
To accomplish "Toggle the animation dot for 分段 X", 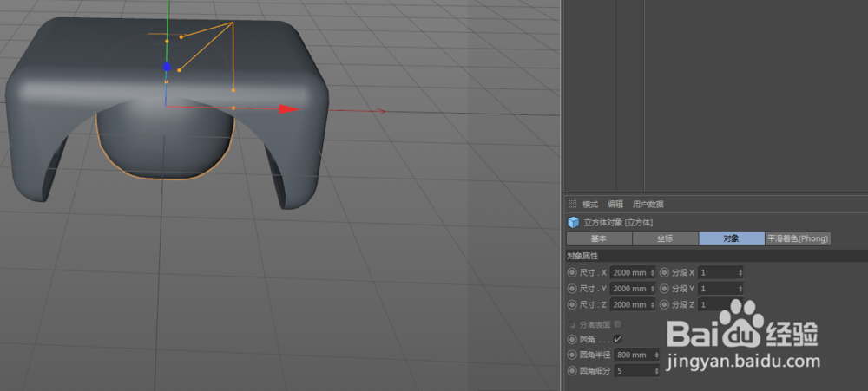I will [x=664, y=272].
